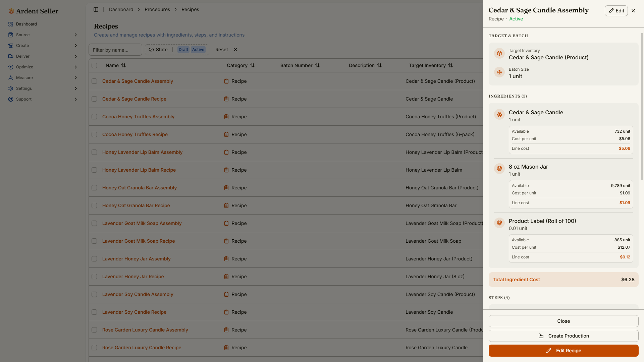
Task: Click the 8 oz Mason Jar ingredient icon
Action: [499, 169]
